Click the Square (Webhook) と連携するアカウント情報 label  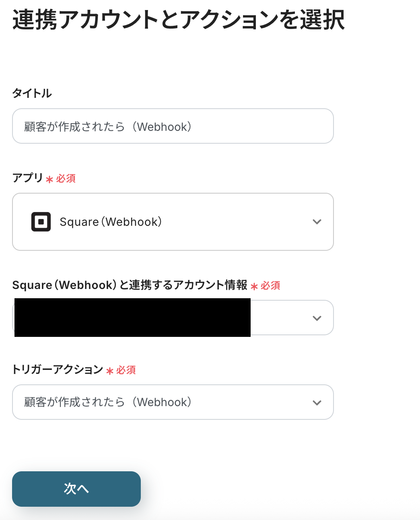tap(130, 285)
